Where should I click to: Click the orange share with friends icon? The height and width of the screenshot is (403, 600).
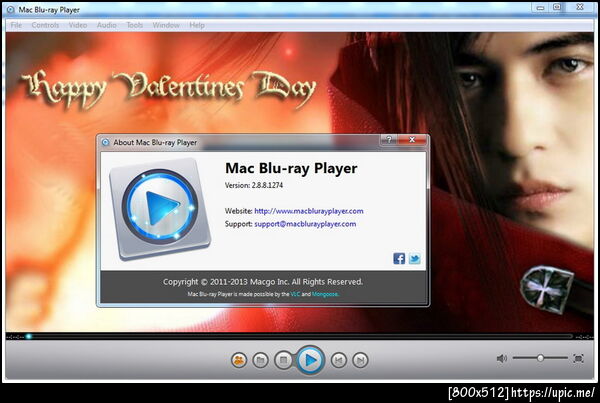[x=239, y=360]
